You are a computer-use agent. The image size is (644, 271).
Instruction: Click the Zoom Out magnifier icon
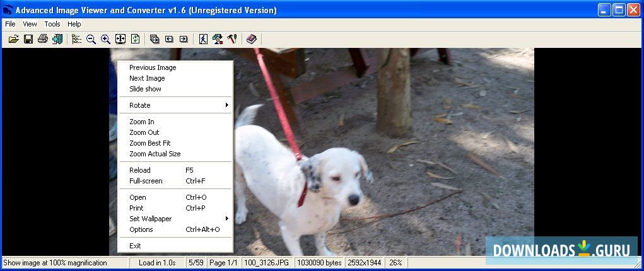[x=91, y=39]
